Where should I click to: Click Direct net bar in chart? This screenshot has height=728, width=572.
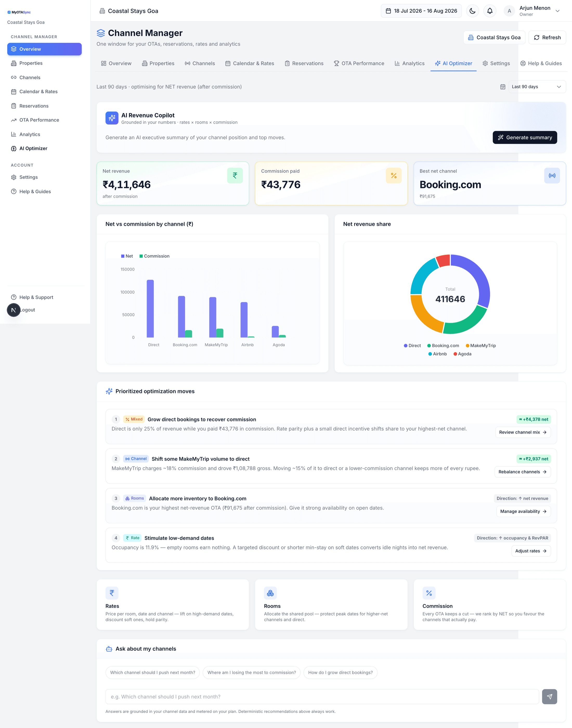coord(150,308)
